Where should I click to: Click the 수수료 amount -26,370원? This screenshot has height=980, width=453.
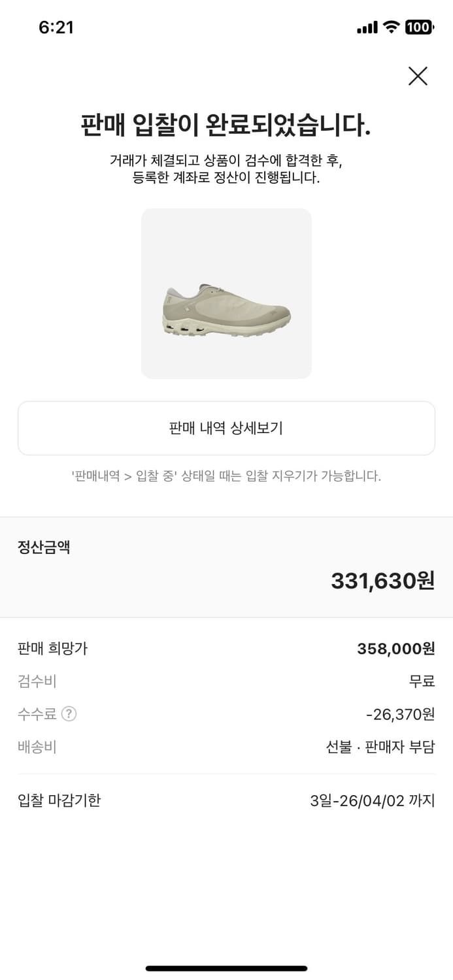(398, 714)
